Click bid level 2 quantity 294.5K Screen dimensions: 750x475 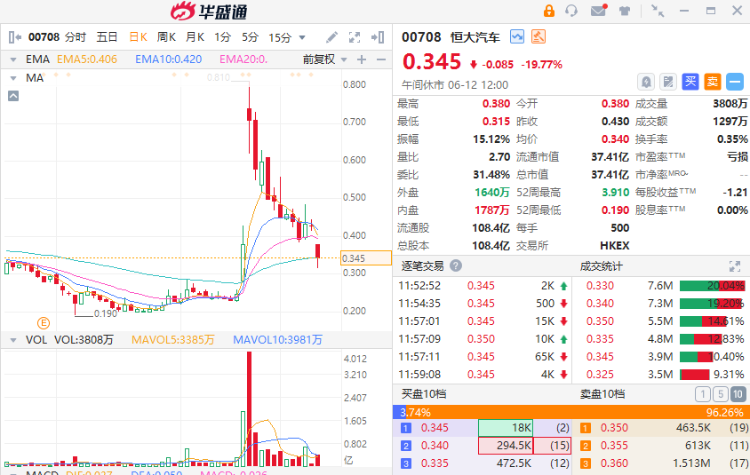(x=506, y=446)
